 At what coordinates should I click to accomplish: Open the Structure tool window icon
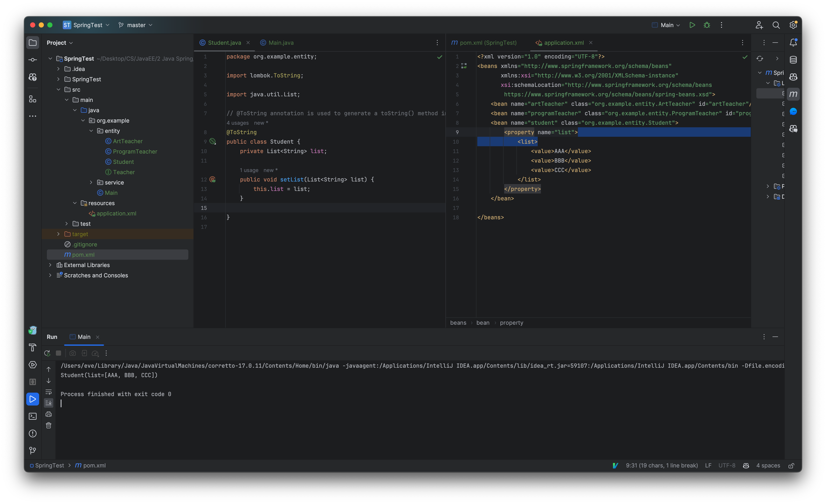[x=32, y=99]
